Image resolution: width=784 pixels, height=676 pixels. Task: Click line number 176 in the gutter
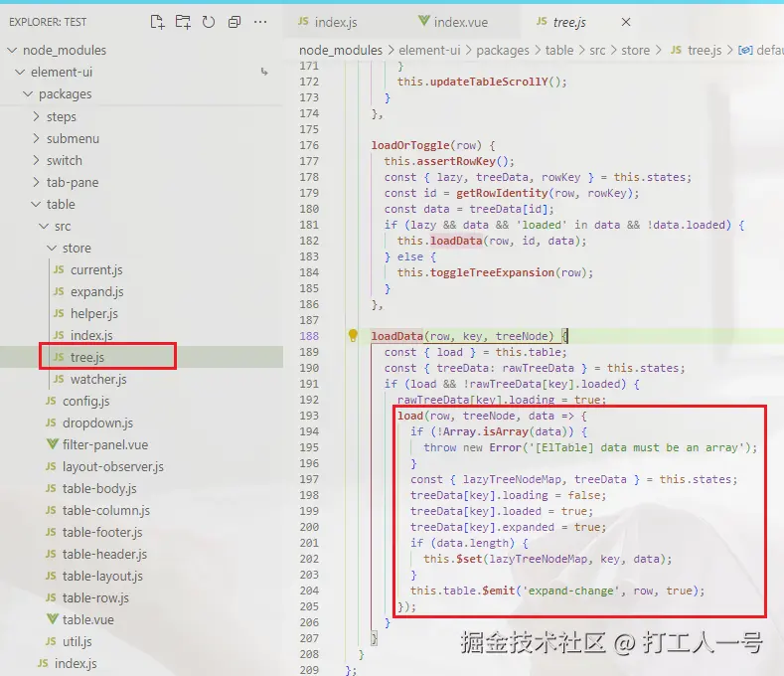tap(309, 145)
